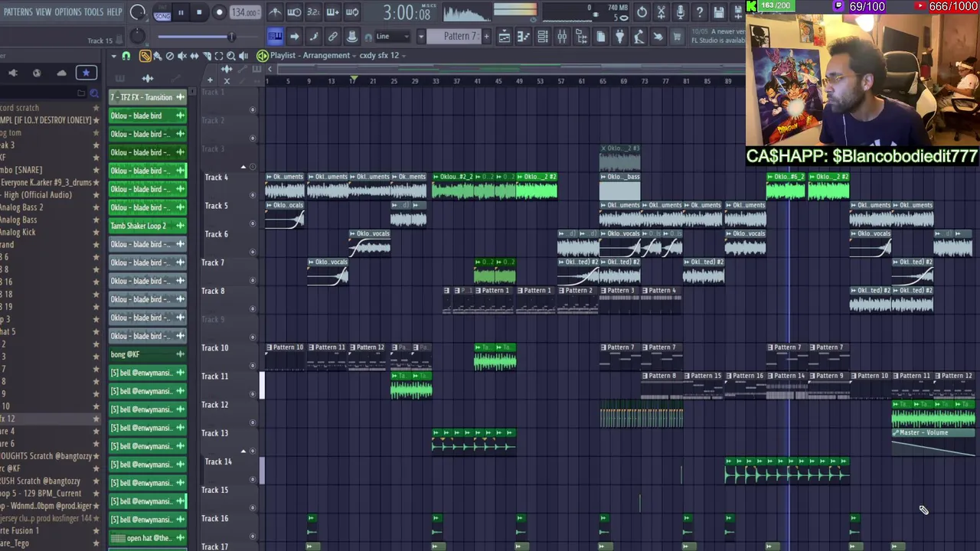Switch to starred favorites browser tab
Screen dimensions: 980x551
(x=86, y=73)
